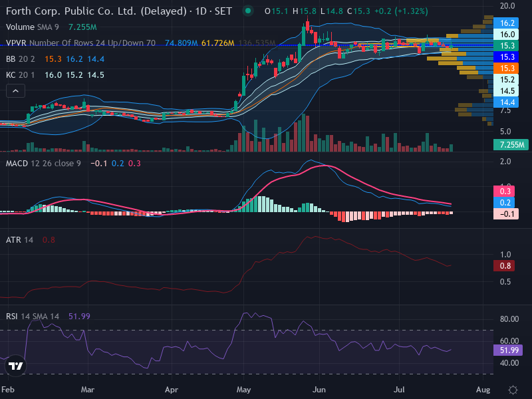Click the May label on time axis

point(243,390)
